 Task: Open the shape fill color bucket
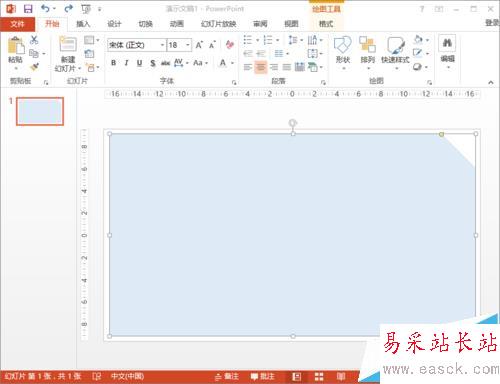(418, 40)
